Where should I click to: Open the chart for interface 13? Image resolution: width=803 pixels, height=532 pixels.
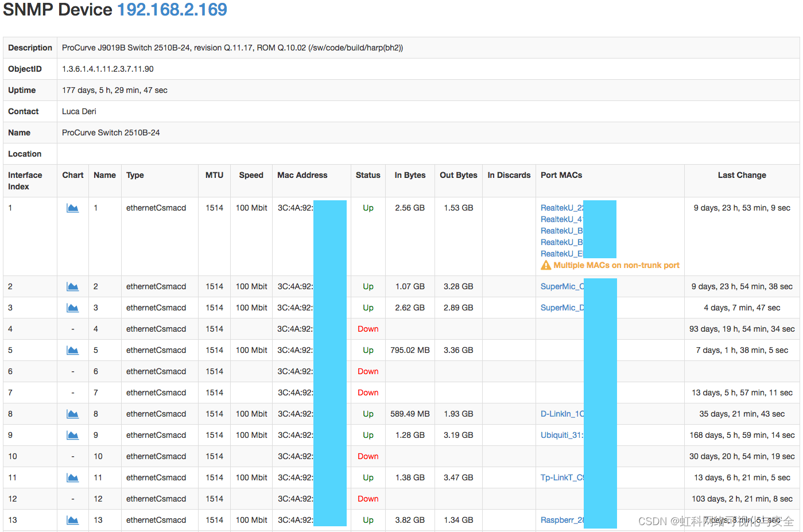72,520
